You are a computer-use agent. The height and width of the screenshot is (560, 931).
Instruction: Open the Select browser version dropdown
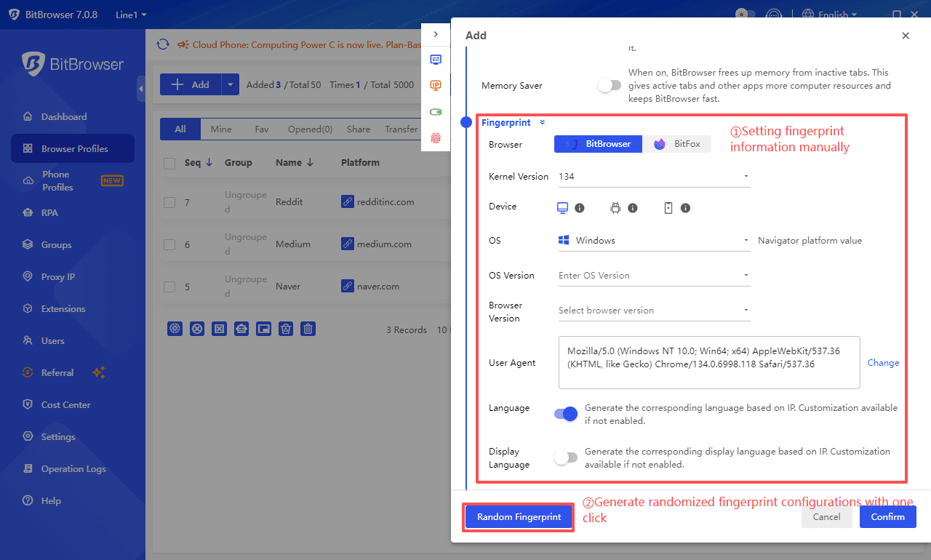[x=653, y=311]
